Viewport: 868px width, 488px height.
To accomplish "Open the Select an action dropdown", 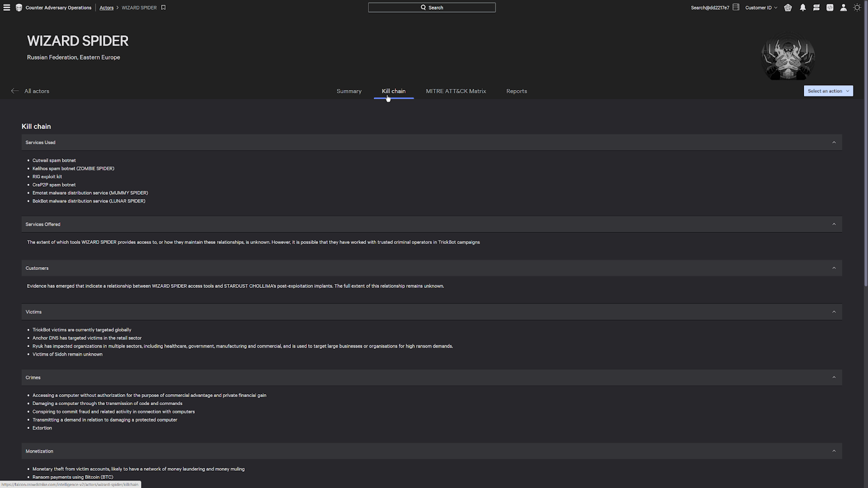I will 828,91.
